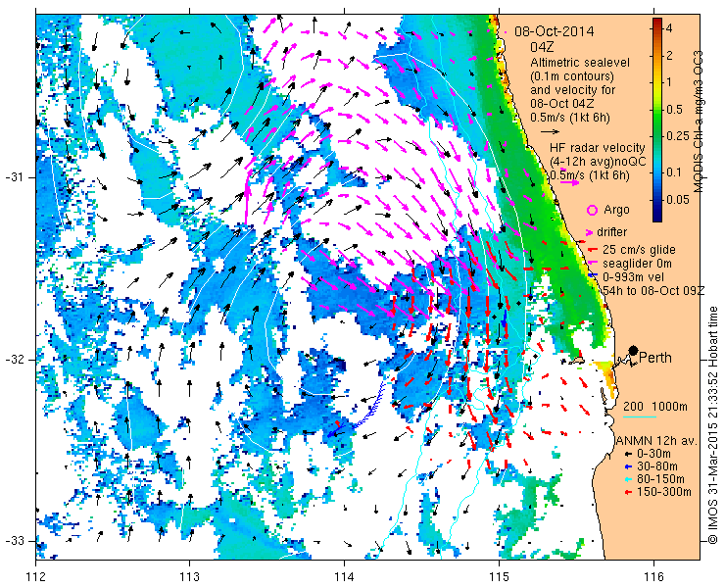The width and height of the screenshot is (725, 588).
Task: Click the magenta HF radar reference arrow
Action: click(569, 182)
